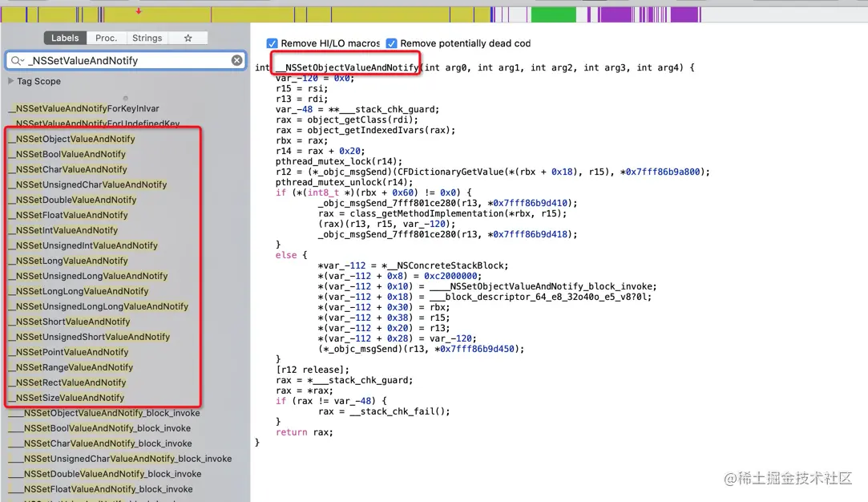Uncheck Remove potentially dead code
This screenshot has height=502, width=868.
pos(391,43)
